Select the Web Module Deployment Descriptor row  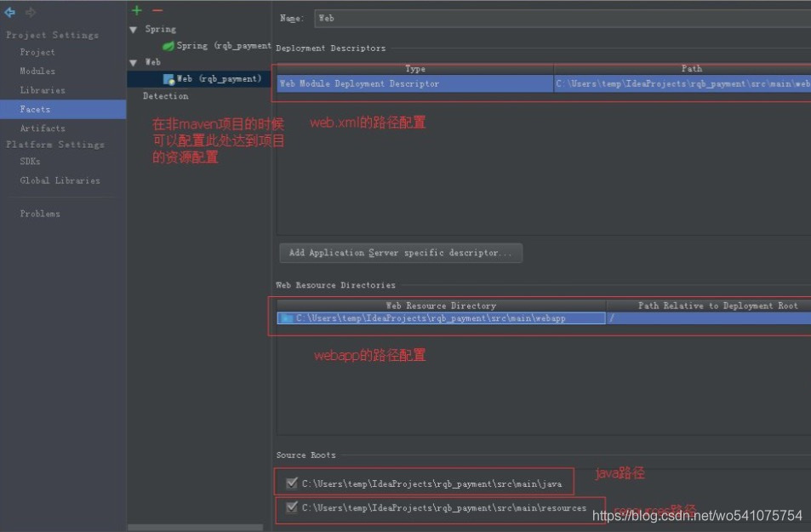pos(413,83)
